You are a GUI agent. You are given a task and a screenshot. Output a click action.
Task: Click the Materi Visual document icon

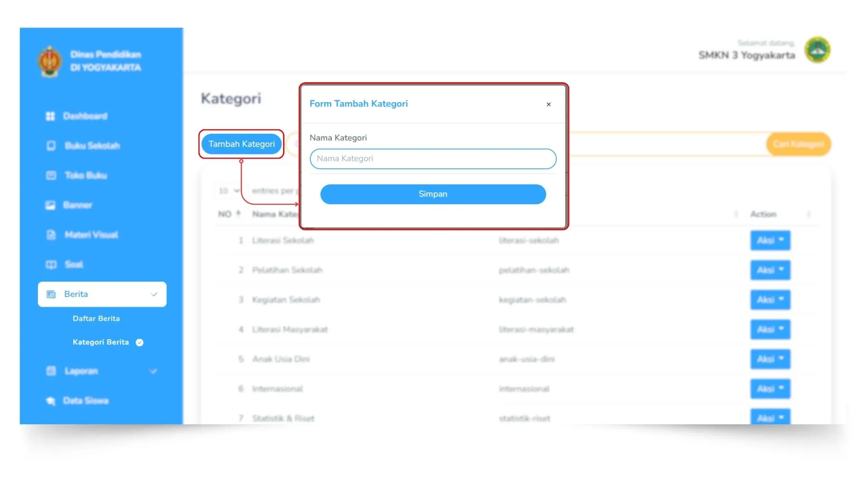51,235
